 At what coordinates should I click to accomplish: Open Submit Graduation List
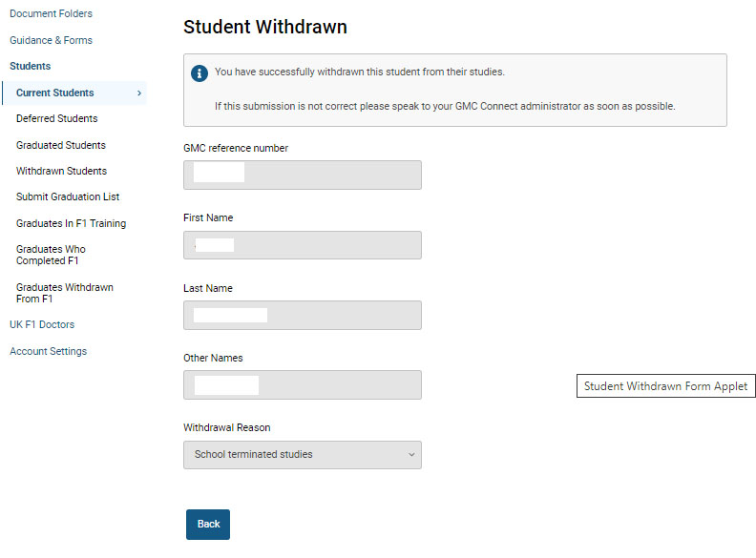[68, 196]
